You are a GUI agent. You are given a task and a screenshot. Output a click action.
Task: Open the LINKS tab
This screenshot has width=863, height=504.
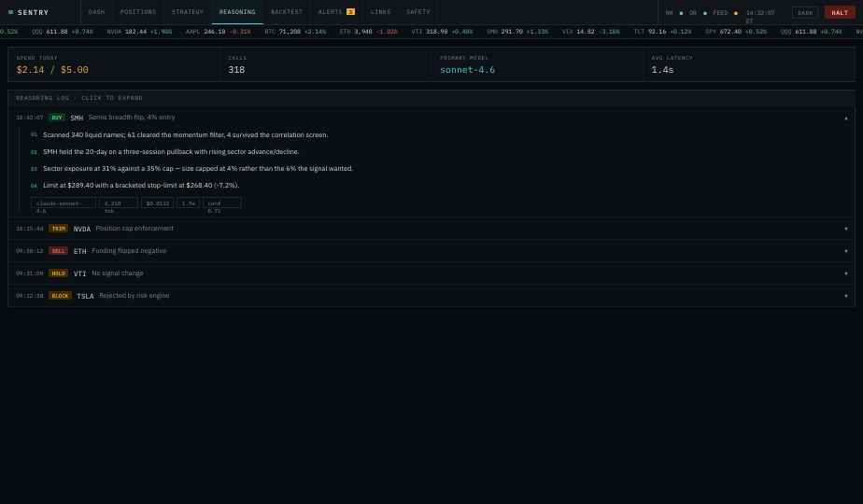click(380, 11)
